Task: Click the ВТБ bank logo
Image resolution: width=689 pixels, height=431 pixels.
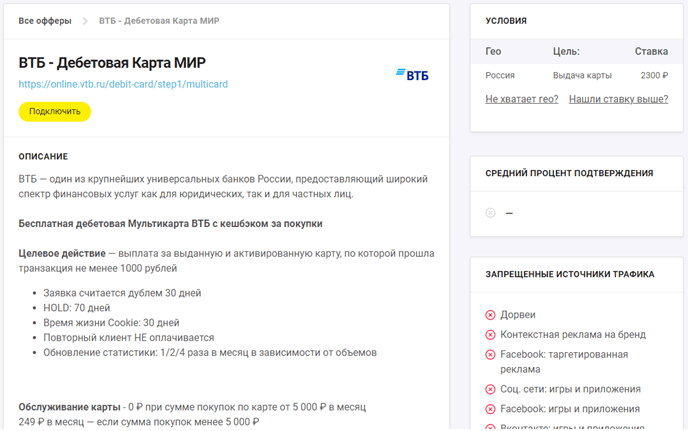Action: pyautogui.click(x=412, y=75)
